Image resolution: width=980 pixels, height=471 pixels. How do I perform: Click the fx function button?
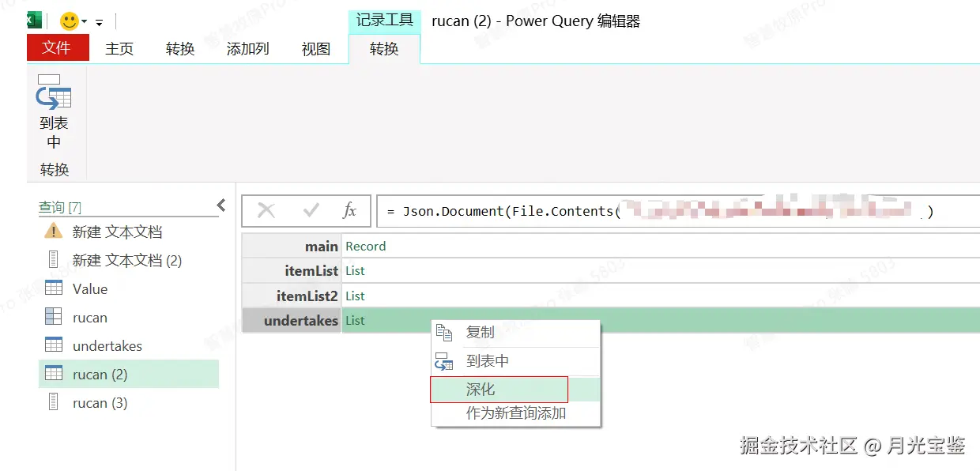pyautogui.click(x=349, y=210)
